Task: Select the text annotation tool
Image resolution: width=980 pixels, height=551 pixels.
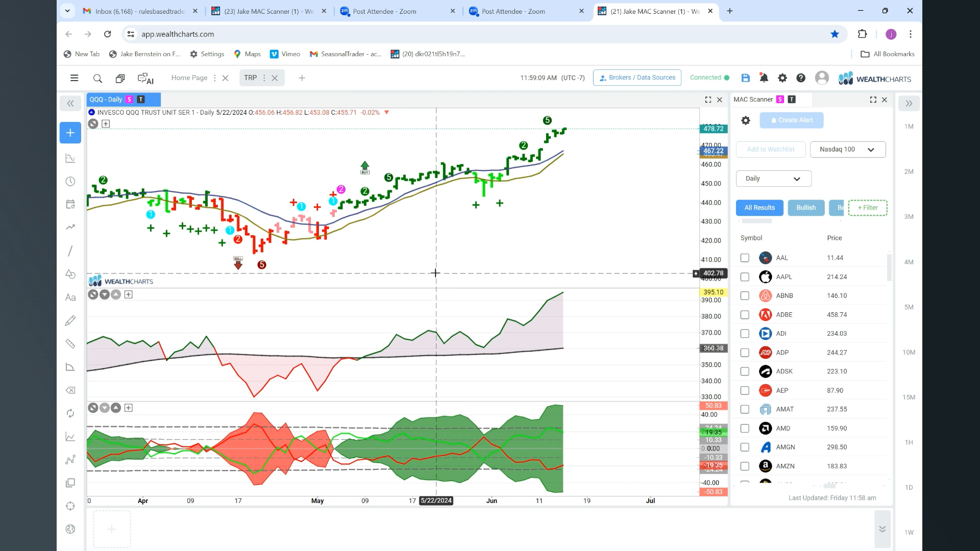Action: [x=70, y=297]
